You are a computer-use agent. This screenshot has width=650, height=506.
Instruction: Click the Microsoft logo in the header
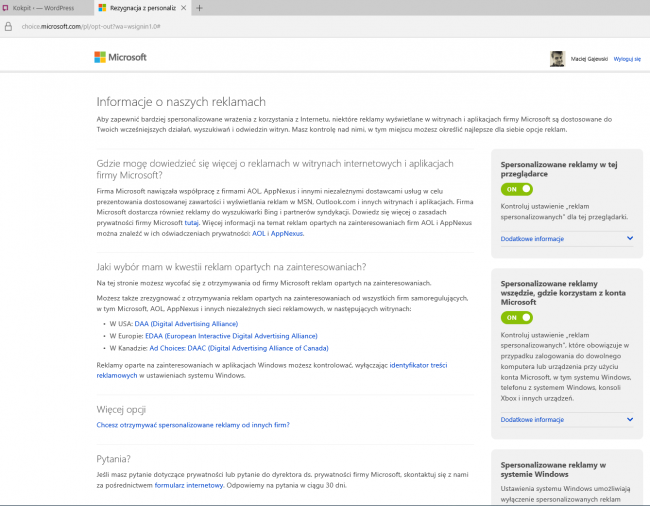120,57
